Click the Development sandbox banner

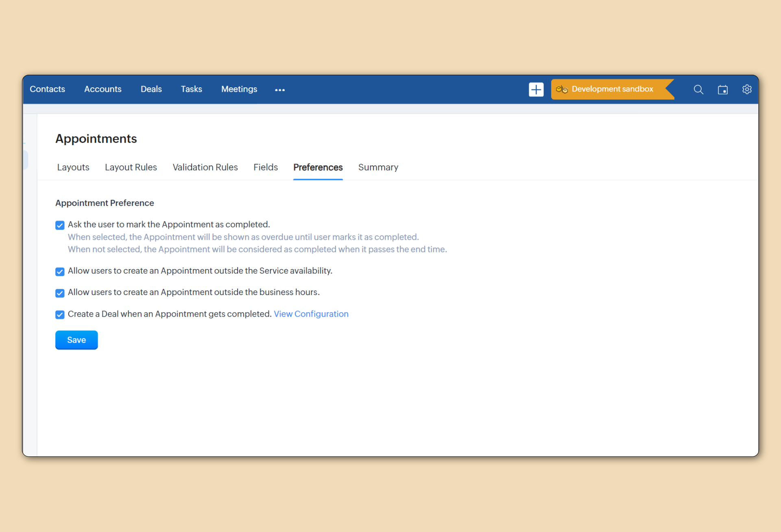612,89
